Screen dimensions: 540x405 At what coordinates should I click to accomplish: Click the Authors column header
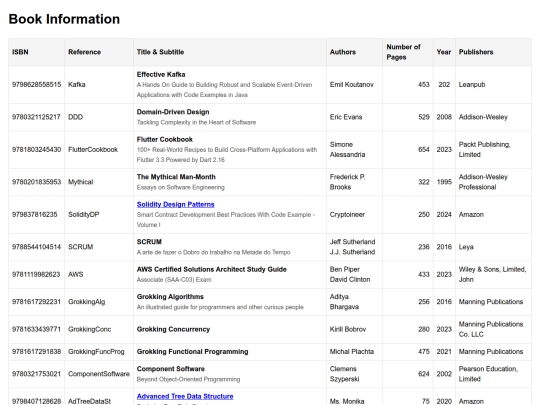click(354, 52)
